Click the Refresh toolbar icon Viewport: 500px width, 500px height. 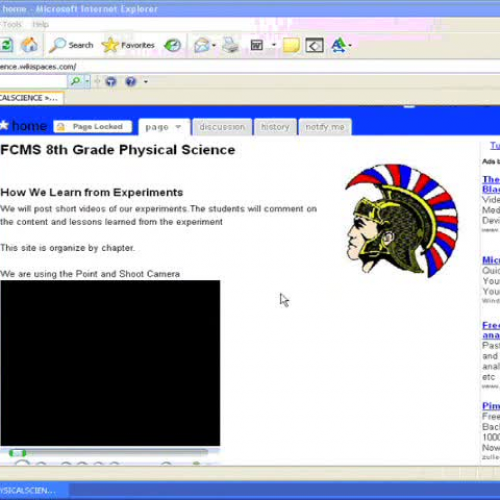[x=6, y=45]
